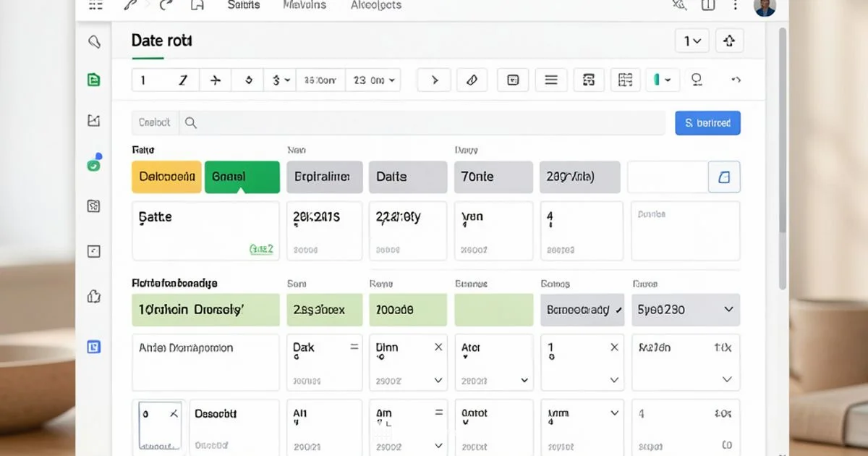Open the green document icon in the sidebar

click(93, 80)
